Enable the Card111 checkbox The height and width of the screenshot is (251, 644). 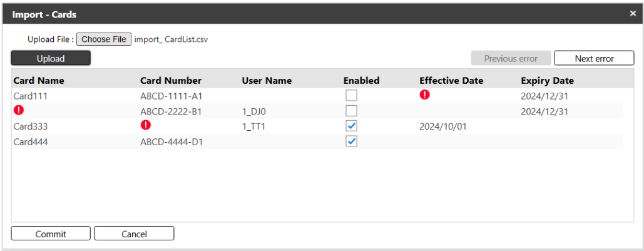pyautogui.click(x=352, y=96)
